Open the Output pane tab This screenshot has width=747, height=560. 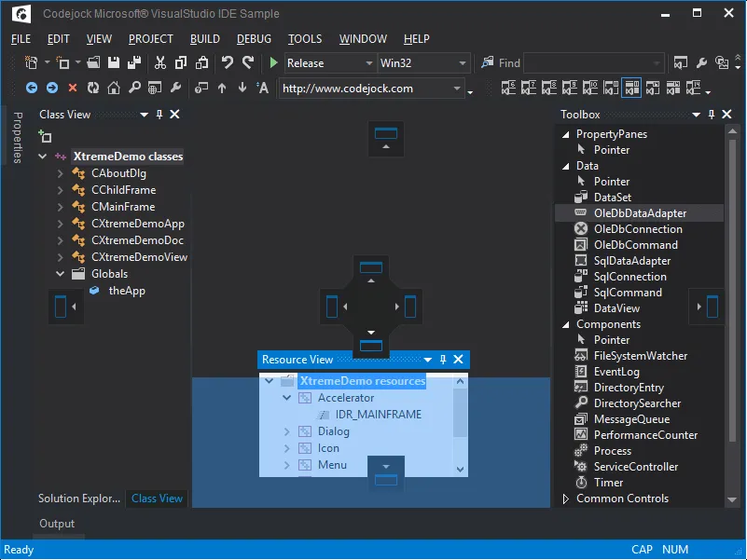coord(56,524)
